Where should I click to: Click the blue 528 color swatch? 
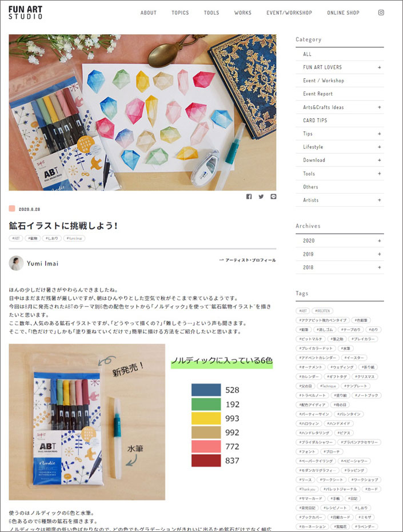point(206,390)
